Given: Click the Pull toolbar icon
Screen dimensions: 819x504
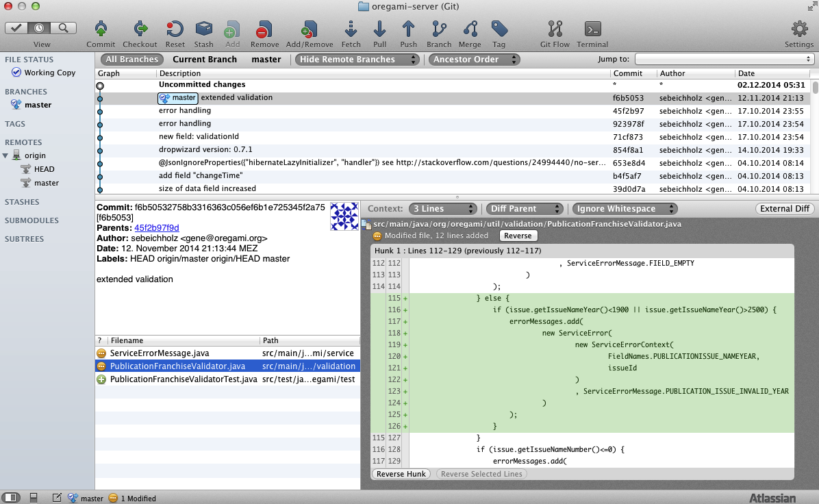Looking at the screenshot, I should pos(380,29).
